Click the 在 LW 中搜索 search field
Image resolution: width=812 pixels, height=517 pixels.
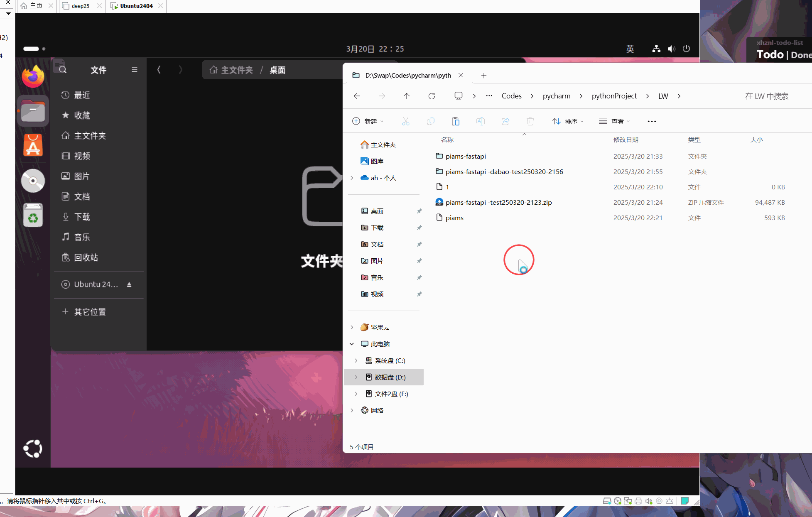pyautogui.click(x=766, y=96)
